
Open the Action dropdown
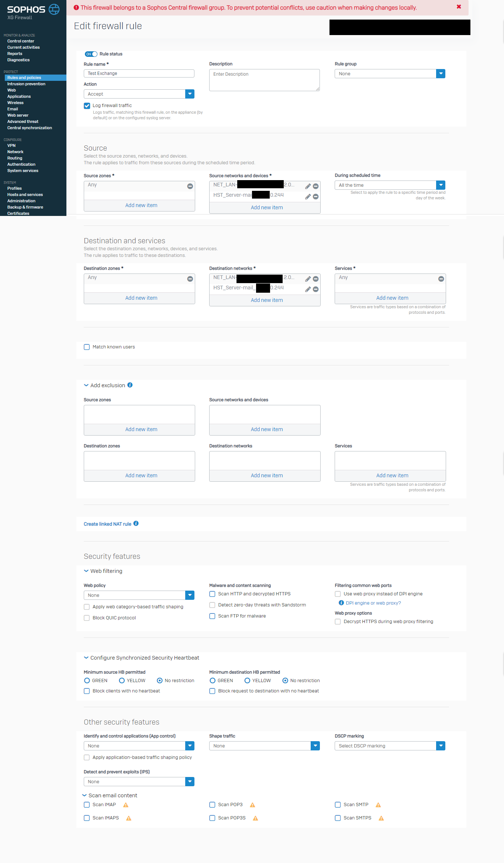click(x=139, y=94)
